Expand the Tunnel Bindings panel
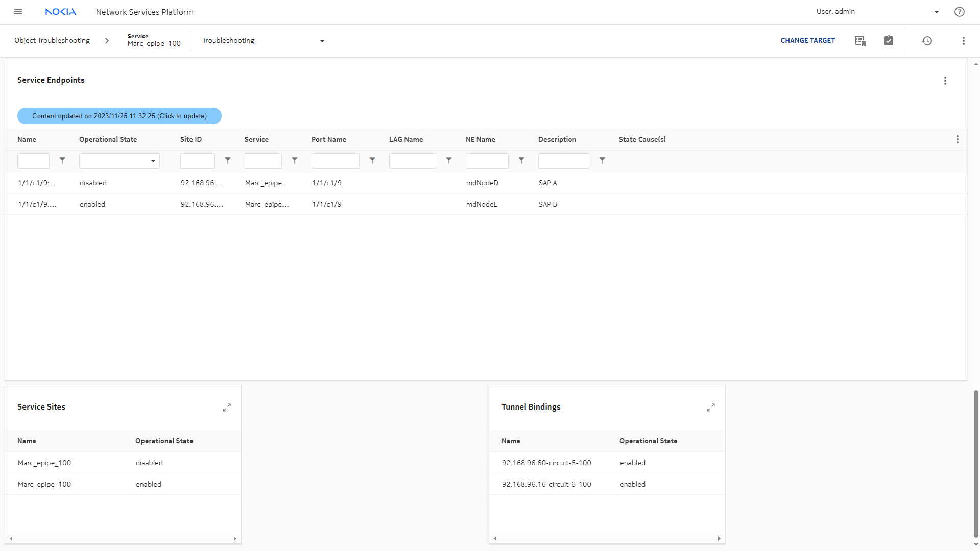Image resolution: width=980 pixels, height=551 pixels. [710, 408]
